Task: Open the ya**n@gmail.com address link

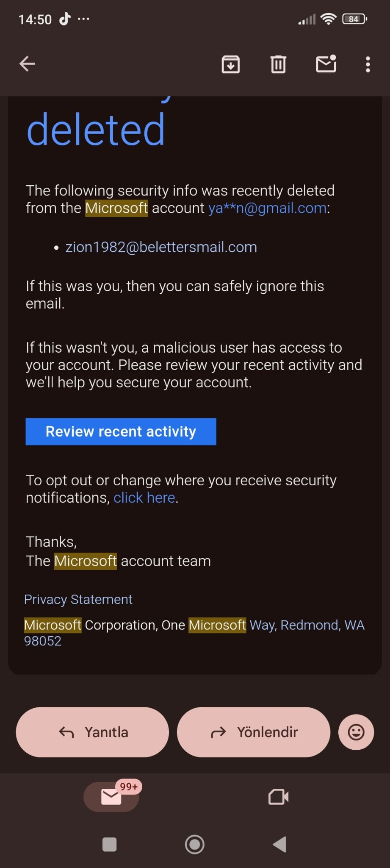Action: click(268, 208)
